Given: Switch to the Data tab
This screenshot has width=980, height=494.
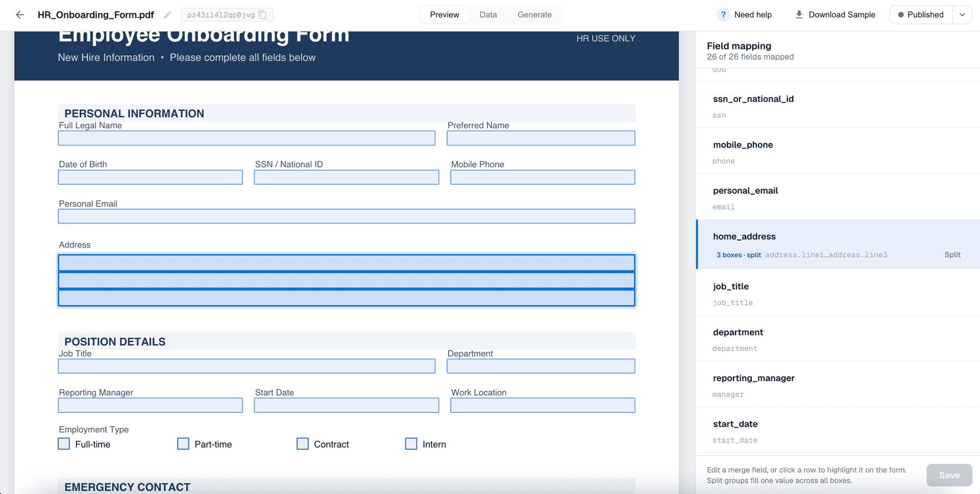Looking at the screenshot, I should 488,15.
